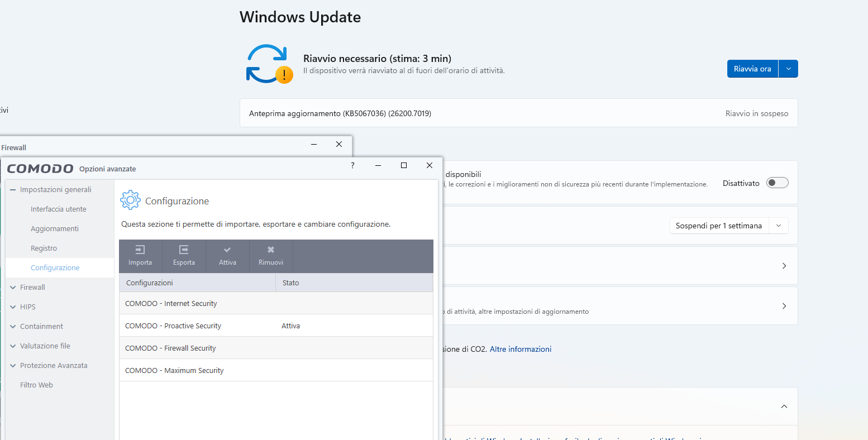868x440 pixels.
Task: Select Aggiornamenti in the sidebar
Action: pos(55,229)
